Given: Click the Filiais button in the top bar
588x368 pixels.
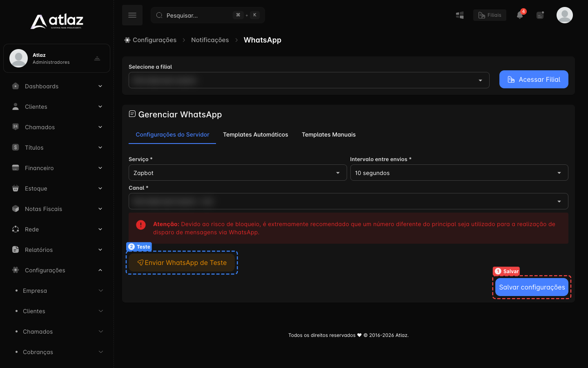Looking at the screenshot, I should [490, 15].
